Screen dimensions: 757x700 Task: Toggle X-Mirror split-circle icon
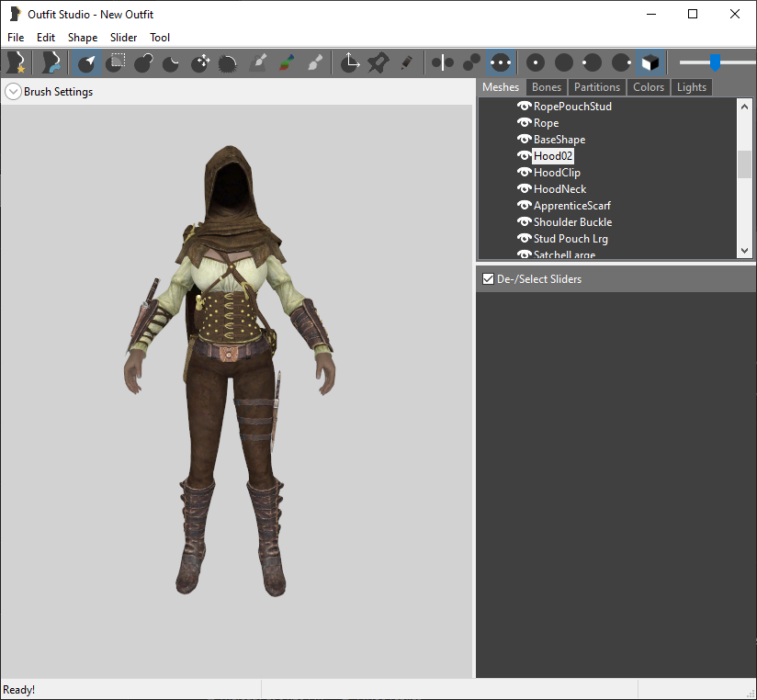point(442,62)
